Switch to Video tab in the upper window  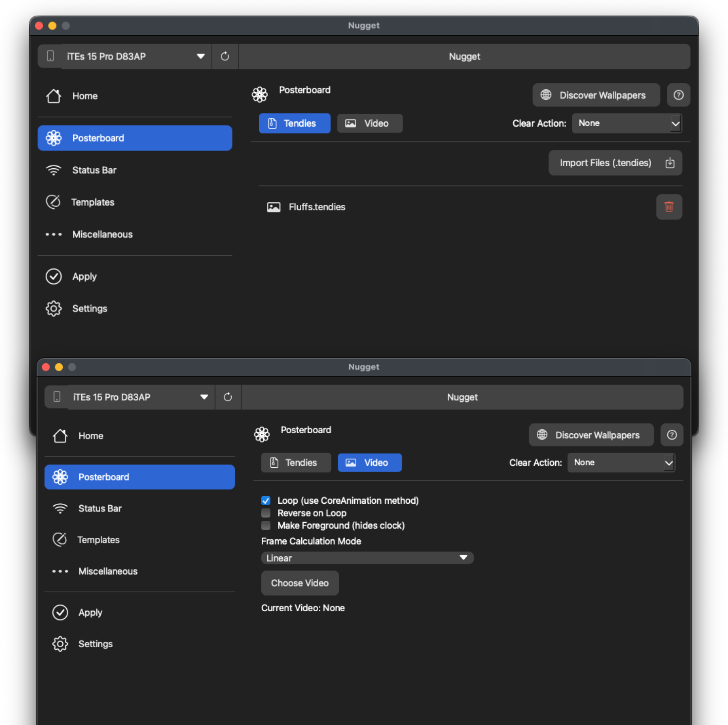click(x=369, y=123)
